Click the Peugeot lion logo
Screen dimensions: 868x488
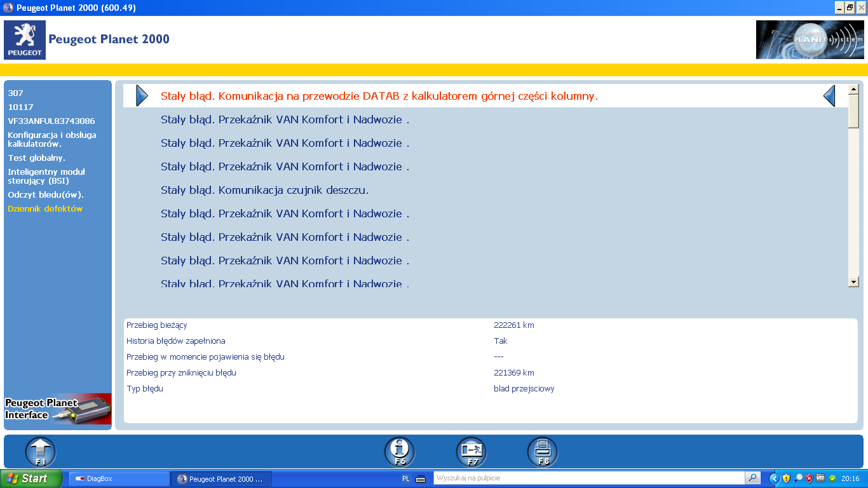coord(25,40)
